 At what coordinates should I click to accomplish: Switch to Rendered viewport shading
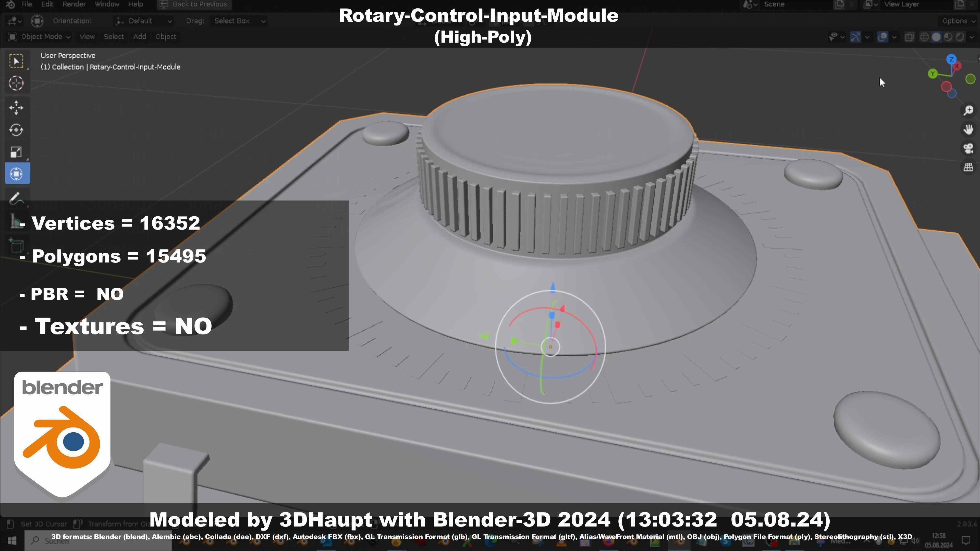(x=960, y=37)
